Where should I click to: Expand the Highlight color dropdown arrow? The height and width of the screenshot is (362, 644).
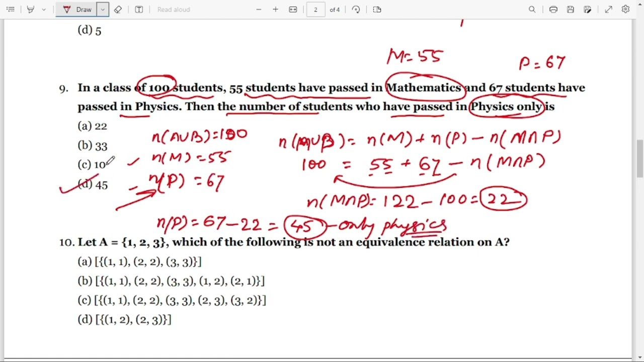(44, 10)
